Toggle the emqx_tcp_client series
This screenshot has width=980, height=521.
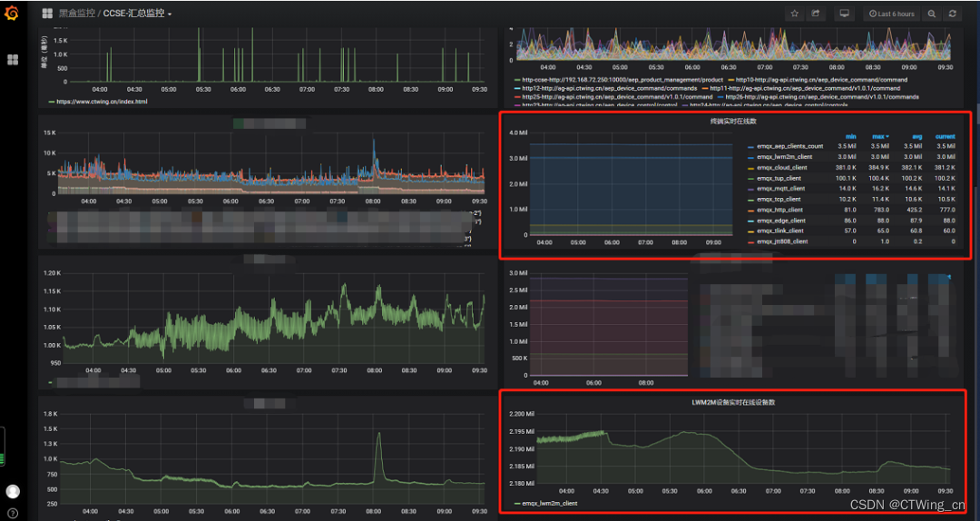click(779, 199)
